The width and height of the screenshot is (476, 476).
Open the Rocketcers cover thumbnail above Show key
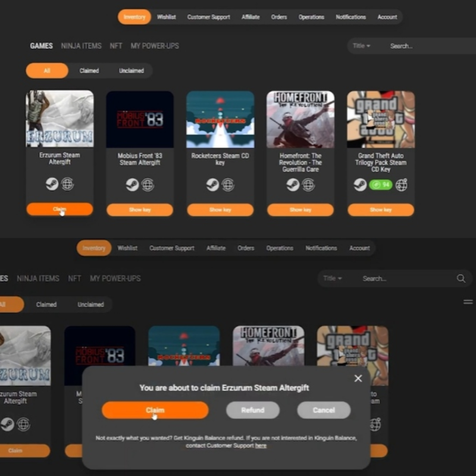click(x=220, y=120)
